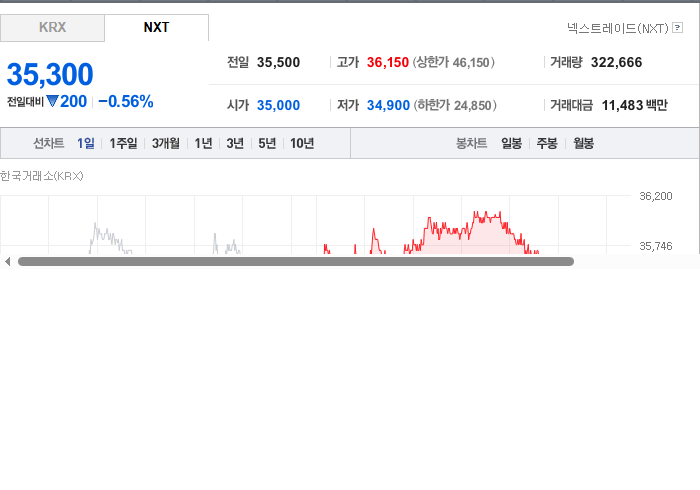Show the 주봉 weekly candle chart
Screen dimensions: 700x490
pos(547,143)
